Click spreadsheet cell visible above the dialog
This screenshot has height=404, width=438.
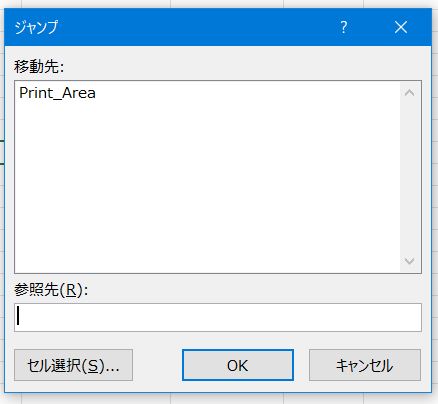point(227,4)
